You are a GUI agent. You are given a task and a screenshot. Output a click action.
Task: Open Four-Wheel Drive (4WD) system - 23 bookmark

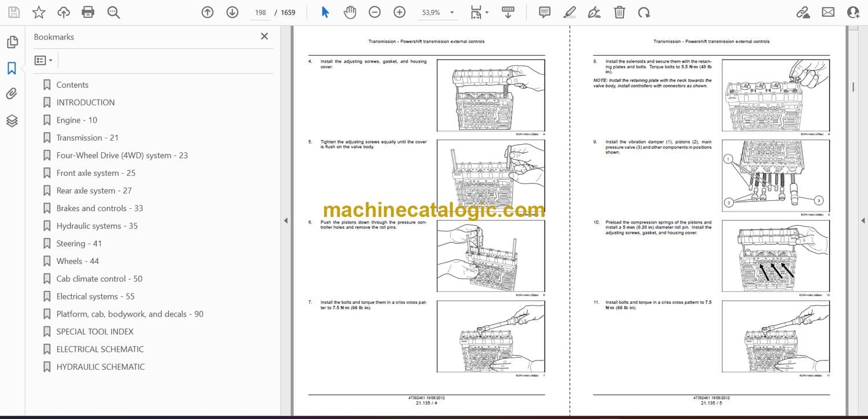pos(122,155)
